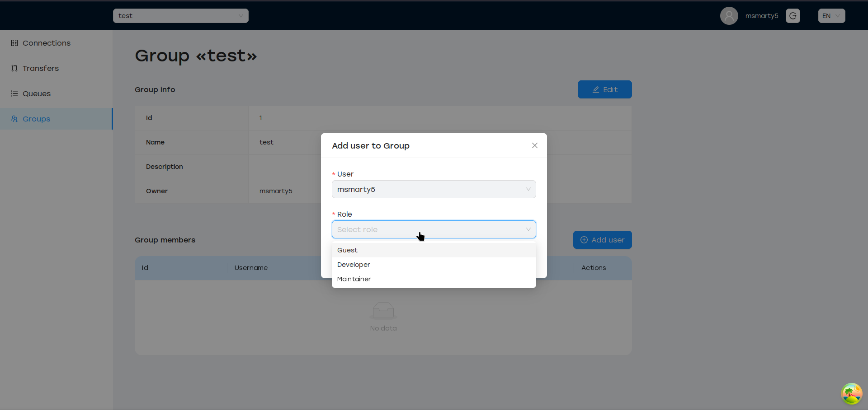868x410 pixels.
Task: Click the logout icon next to username
Action: click(793, 16)
